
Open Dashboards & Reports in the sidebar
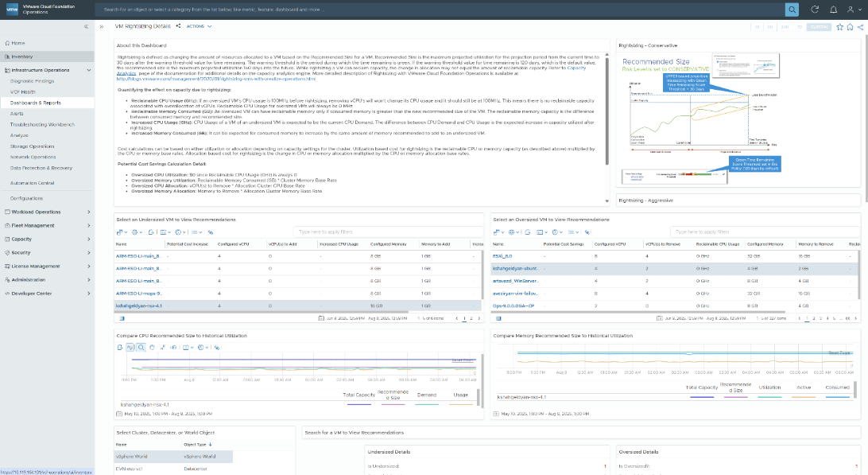[36, 103]
